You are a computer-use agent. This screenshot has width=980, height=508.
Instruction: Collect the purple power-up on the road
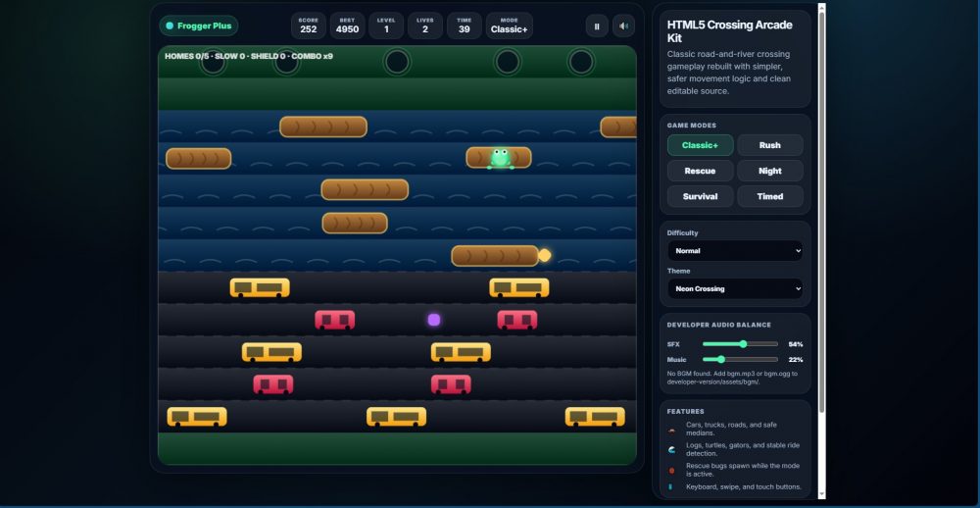434,320
